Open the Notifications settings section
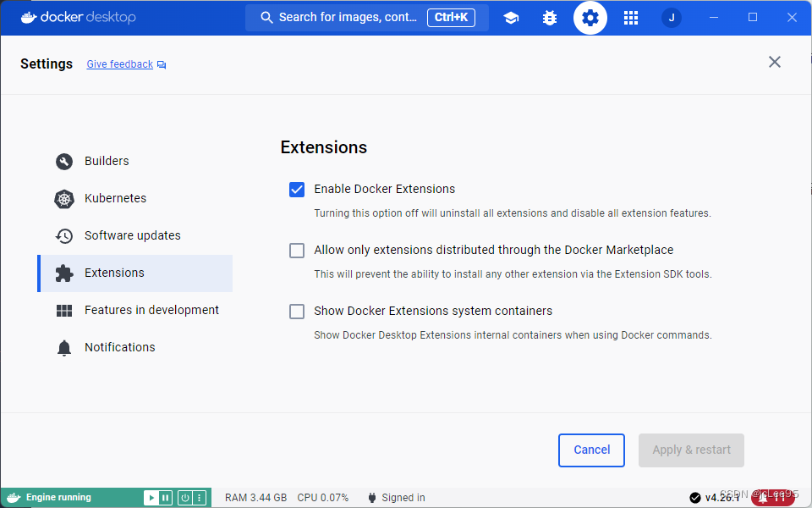Screen dimensions: 812x508 click(134, 348)
